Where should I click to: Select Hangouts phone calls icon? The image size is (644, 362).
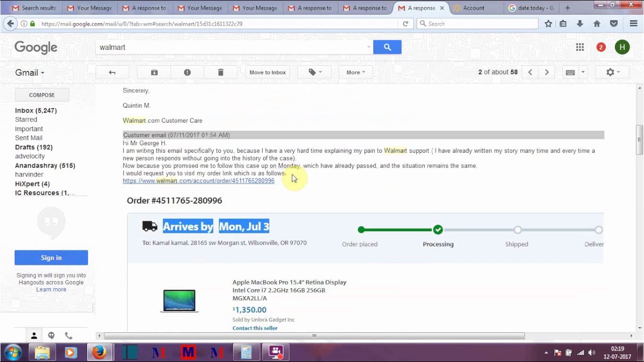(68, 335)
